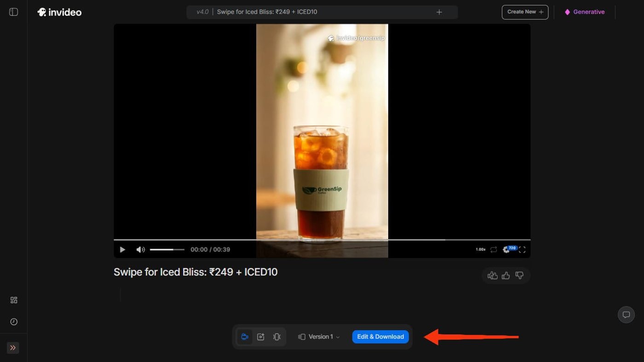Open 720 quality settings gear
This screenshot has width=644, height=362.
click(x=507, y=249)
